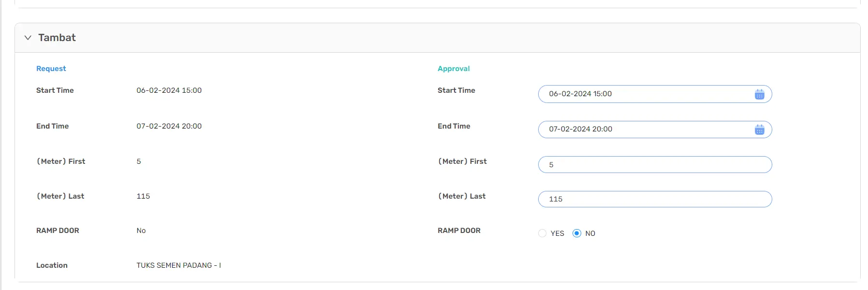Choose NO radio for RAMP DOOR
The width and height of the screenshot is (868, 290).
point(576,233)
